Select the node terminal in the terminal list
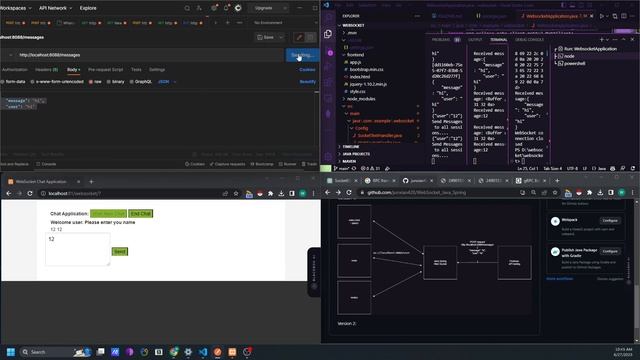Screen dimensions: 640x360 coord(569,56)
